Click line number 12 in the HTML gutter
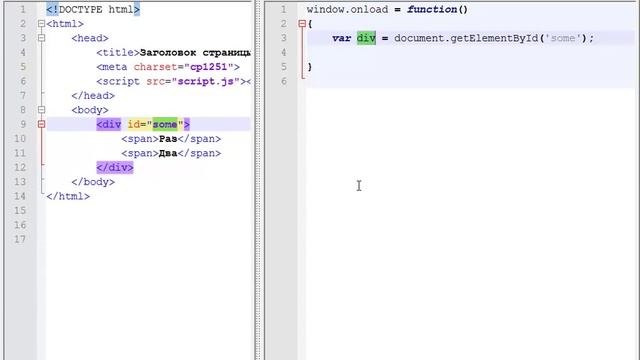 pyautogui.click(x=20, y=167)
